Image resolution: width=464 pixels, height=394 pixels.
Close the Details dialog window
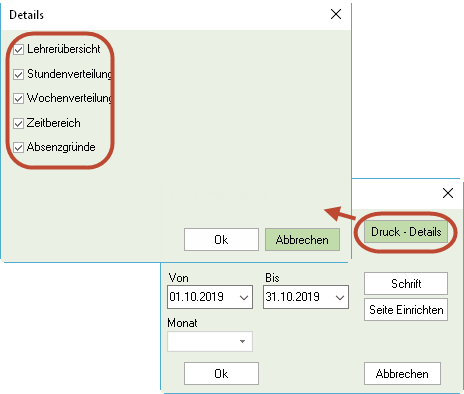click(336, 14)
